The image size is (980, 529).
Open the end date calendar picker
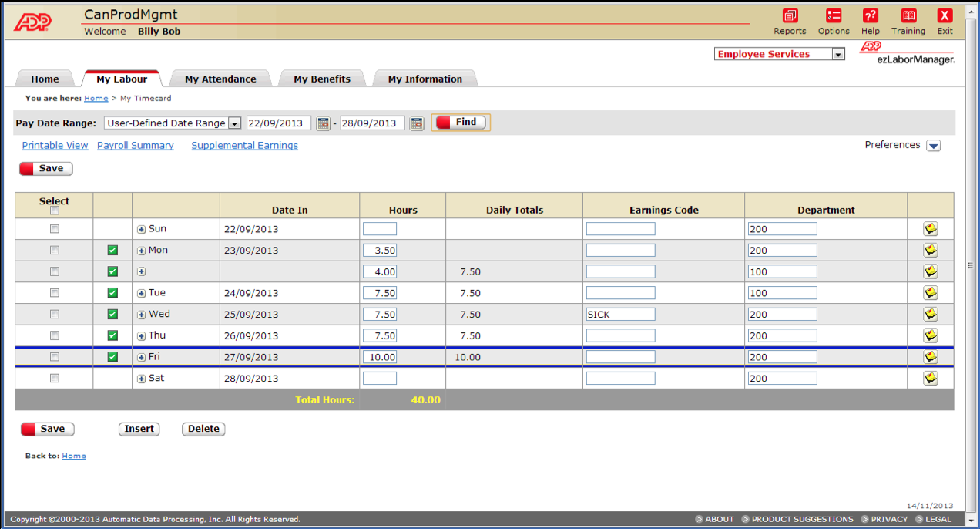(x=417, y=123)
